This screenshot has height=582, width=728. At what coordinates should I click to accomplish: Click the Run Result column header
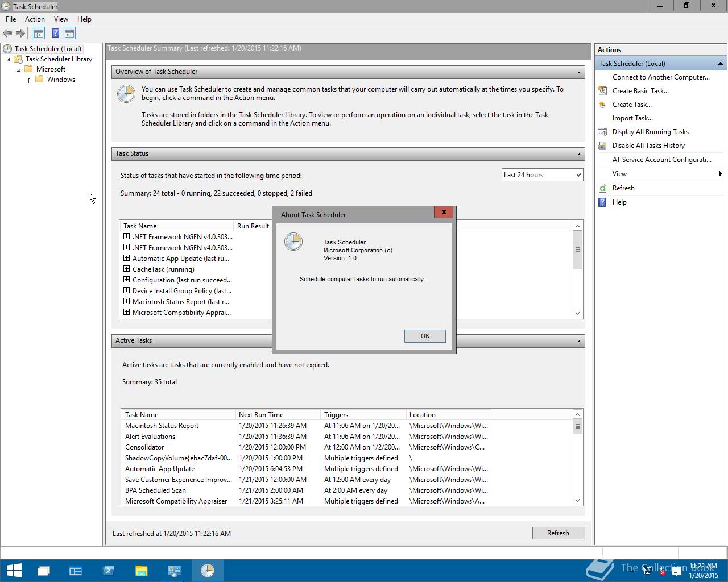point(253,226)
